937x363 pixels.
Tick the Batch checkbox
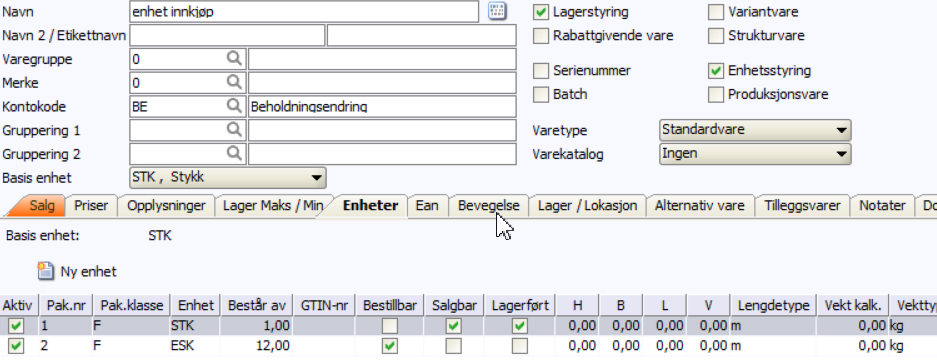coord(540,94)
